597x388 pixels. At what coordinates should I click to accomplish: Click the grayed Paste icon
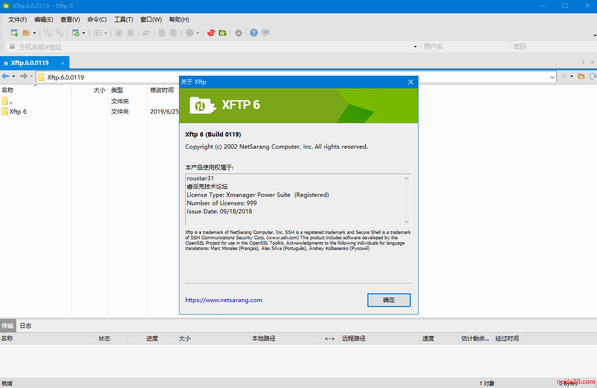coord(173,33)
